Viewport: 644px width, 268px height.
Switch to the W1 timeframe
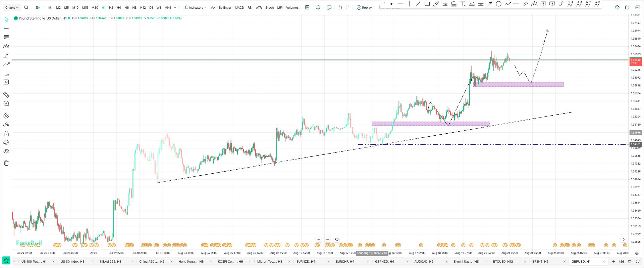coord(159,7)
